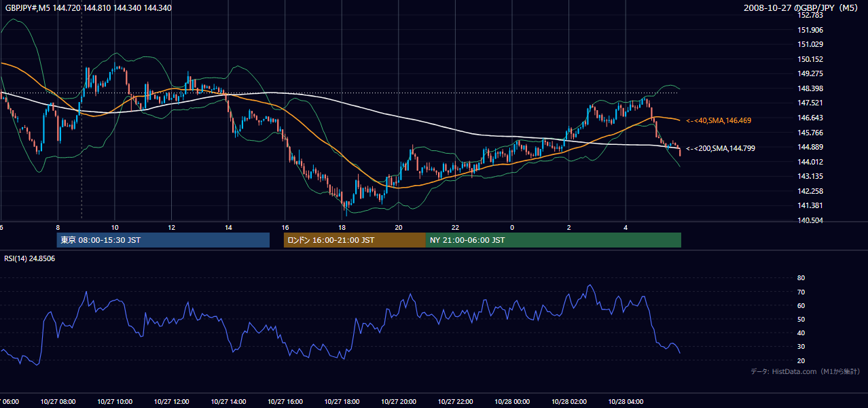
Task: Click price axis value 141.381
Action: coord(810,205)
